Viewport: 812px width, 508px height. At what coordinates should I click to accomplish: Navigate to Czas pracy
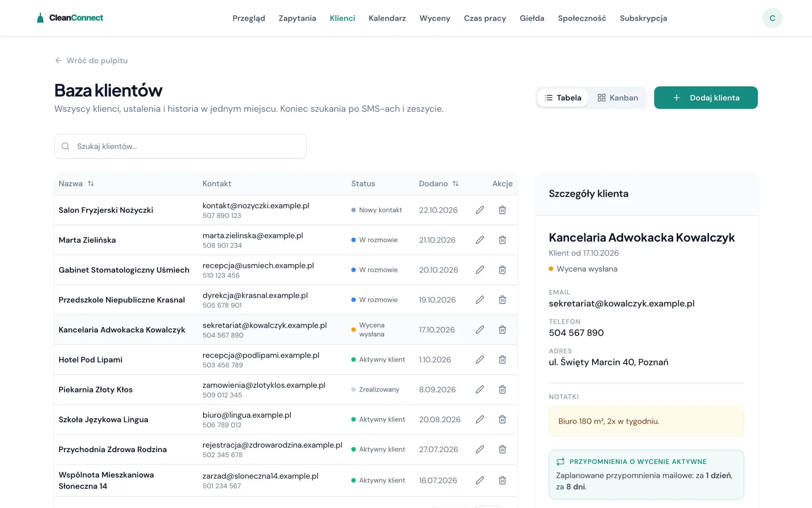[485, 18]
